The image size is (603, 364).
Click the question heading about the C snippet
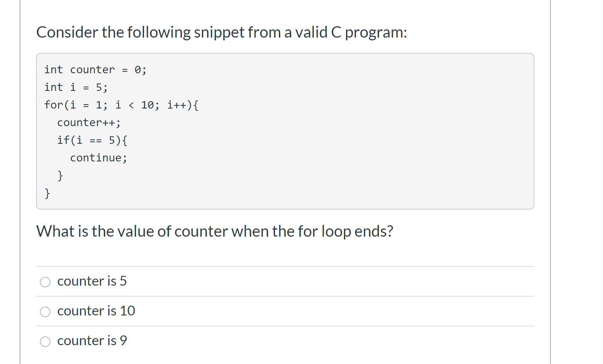[222, 32]
